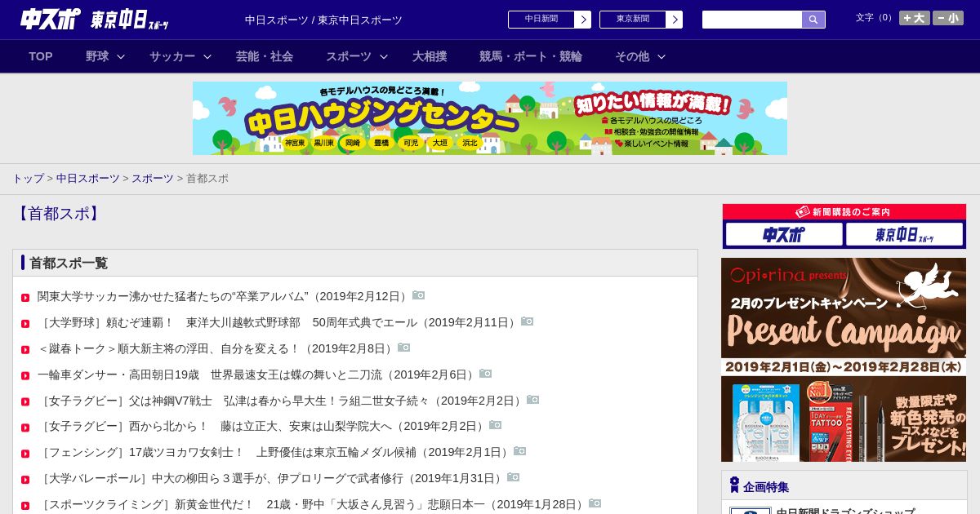980x514 pixels.
Task: Click arrow next to 中日新聞 button
Action: (x=582, y=20)
